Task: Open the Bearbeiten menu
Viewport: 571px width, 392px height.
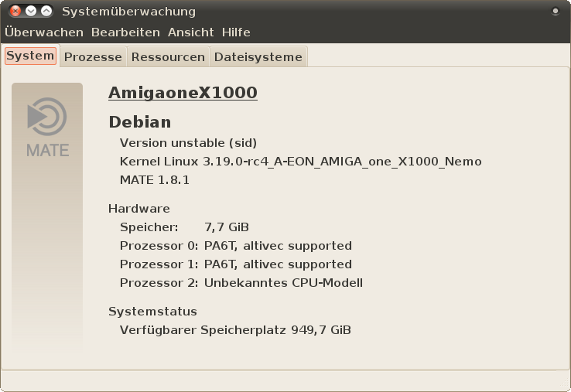Action: pos(125,32)
